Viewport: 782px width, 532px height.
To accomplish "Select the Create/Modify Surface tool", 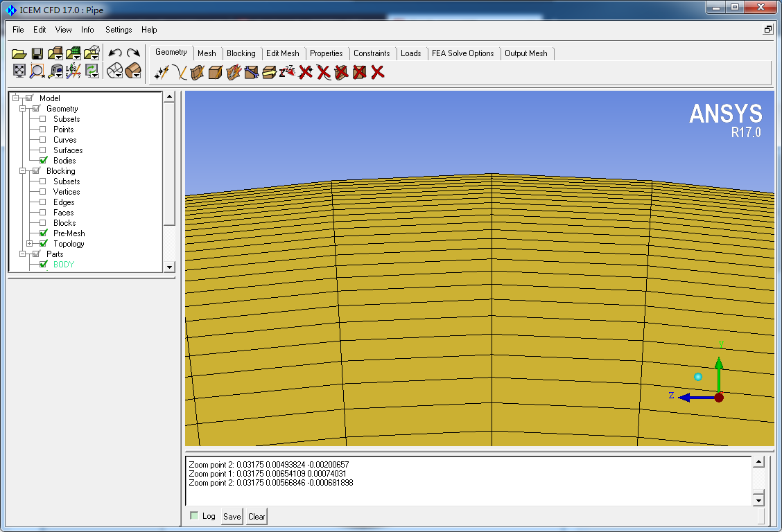I will [x=198, y=73].
